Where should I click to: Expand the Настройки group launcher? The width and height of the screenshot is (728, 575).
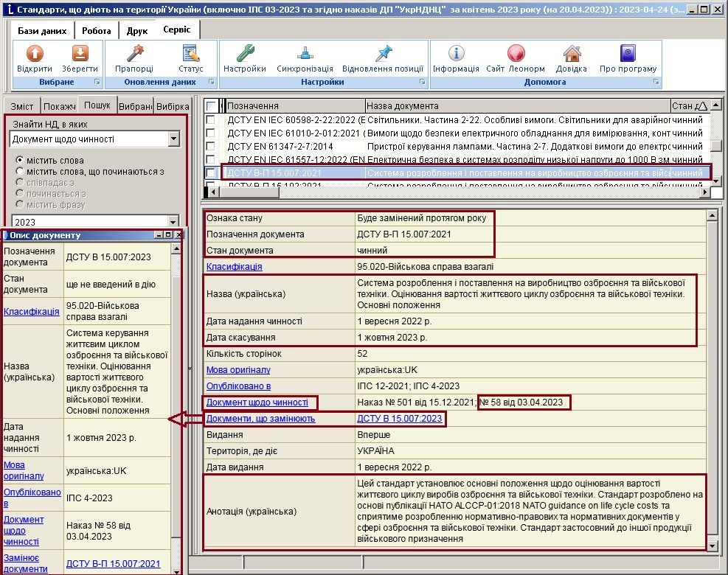(x=423, y=82)
